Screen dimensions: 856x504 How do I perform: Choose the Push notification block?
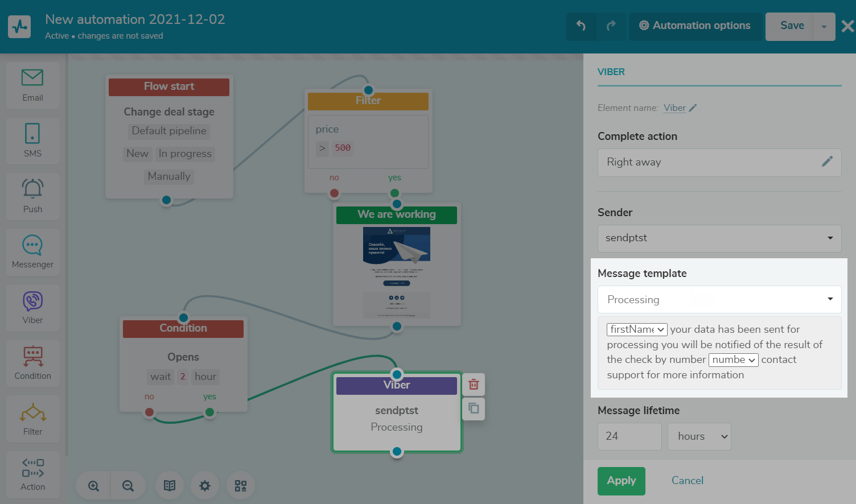pos(32,196)
